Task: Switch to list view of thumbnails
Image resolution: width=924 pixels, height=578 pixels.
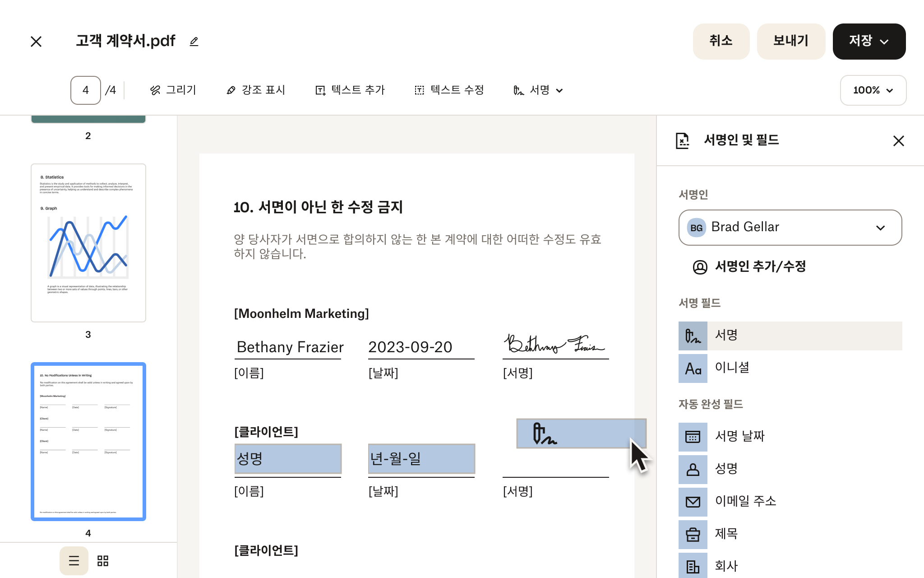Action: tap(74, 561)
